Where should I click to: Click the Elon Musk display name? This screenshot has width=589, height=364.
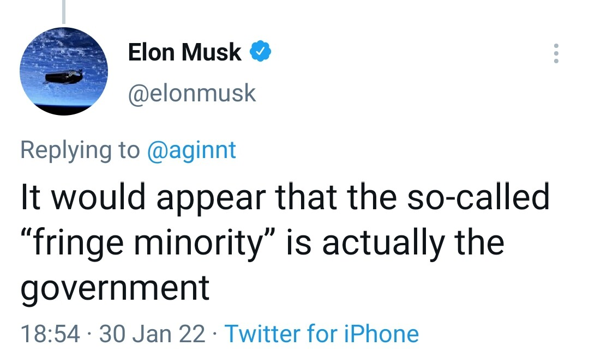184,52
